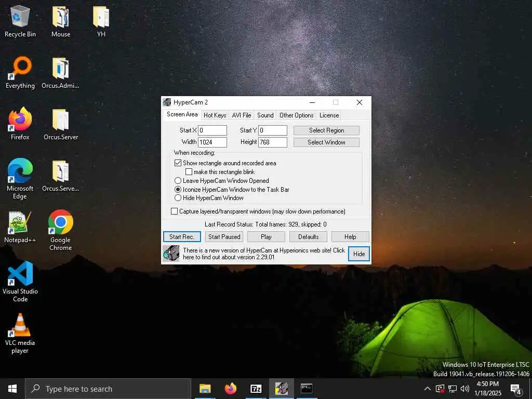Select the YH folder icon
The height and width of the screenshot is (399, 532).
point(101,21)
